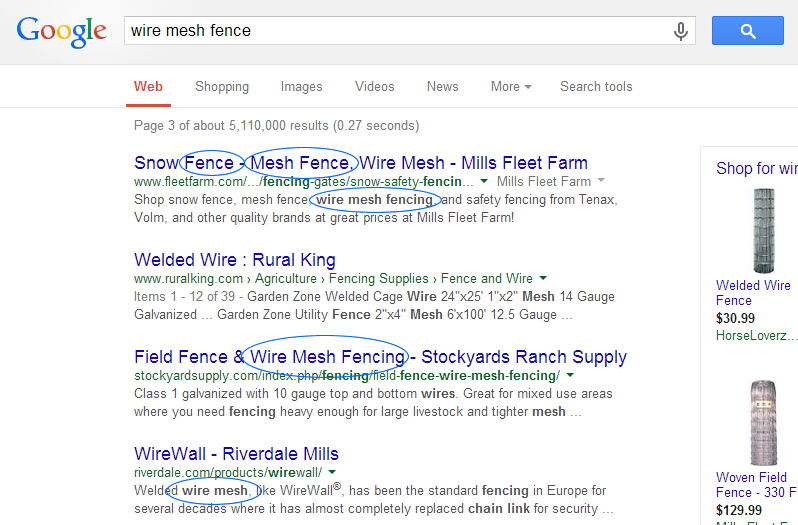Click the HorseLoverz seller name
The height and width of the screenshot is (525, 798).
[x=756, y=336]
